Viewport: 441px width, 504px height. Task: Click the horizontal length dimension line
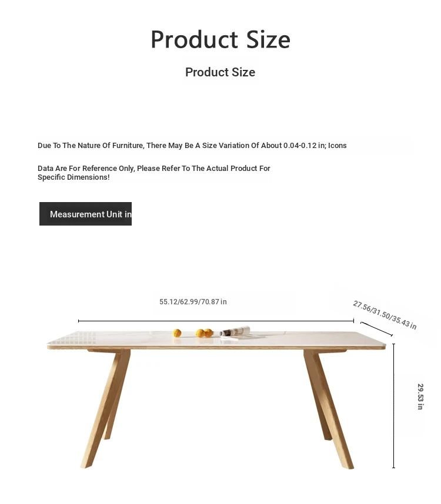tap(216, 321)
